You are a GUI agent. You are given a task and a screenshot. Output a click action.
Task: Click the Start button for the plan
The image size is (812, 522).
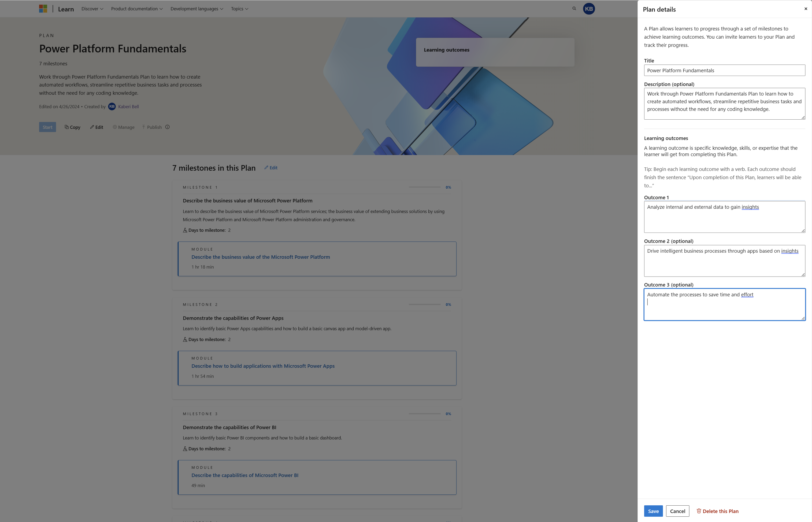click(x=47, y=127)
